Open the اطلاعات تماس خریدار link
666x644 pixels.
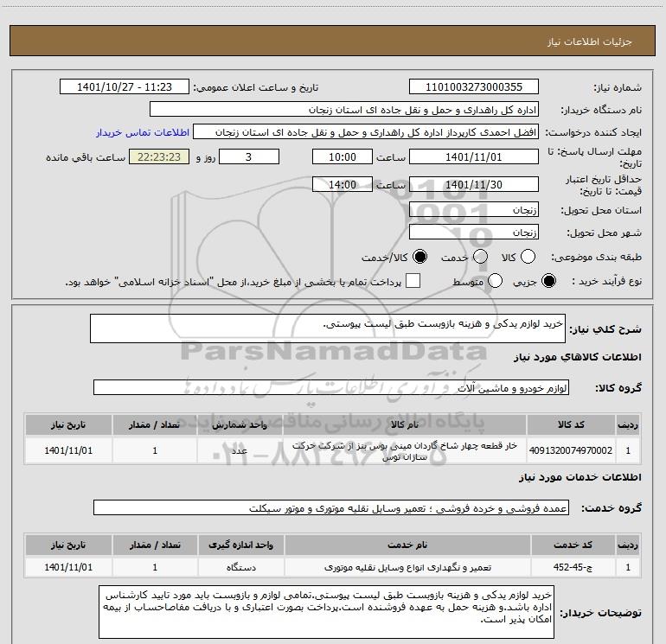coord(143,132)
